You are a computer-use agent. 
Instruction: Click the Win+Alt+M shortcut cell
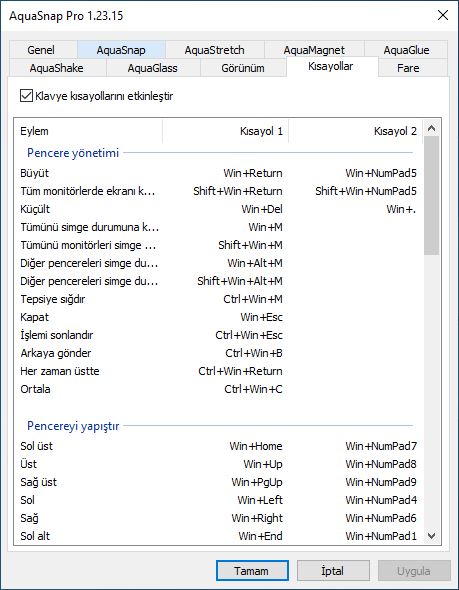pos(255,263)
